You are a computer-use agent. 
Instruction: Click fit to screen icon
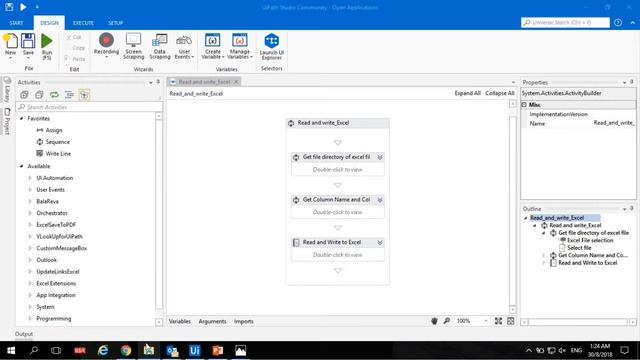click(x=498, y=321)
